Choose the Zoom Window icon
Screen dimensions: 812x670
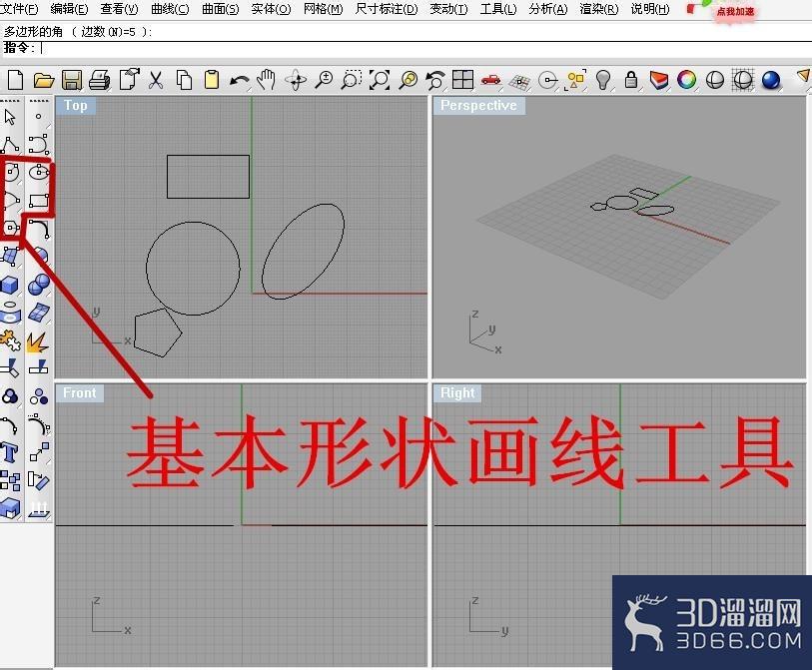[x=352, y=80]
